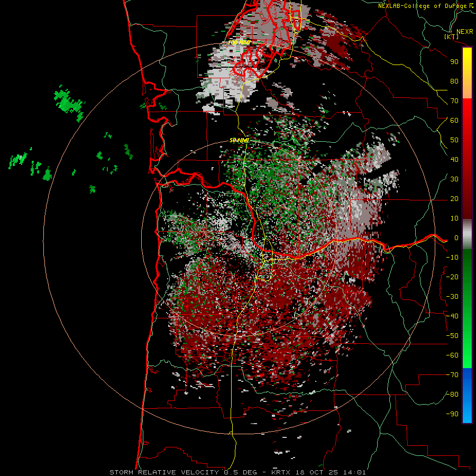This screenshot has height=476, width=476.
Task: Click the 80 value on velocity scale
Action: 454,81
